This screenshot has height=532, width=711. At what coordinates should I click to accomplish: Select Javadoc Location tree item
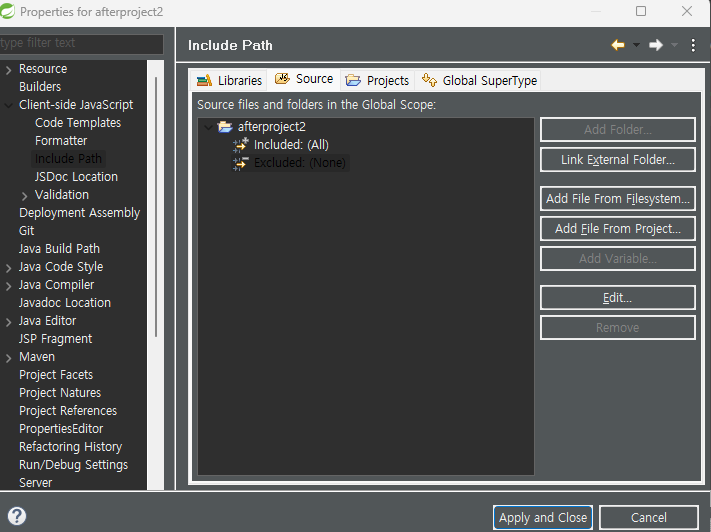(65, 303)
